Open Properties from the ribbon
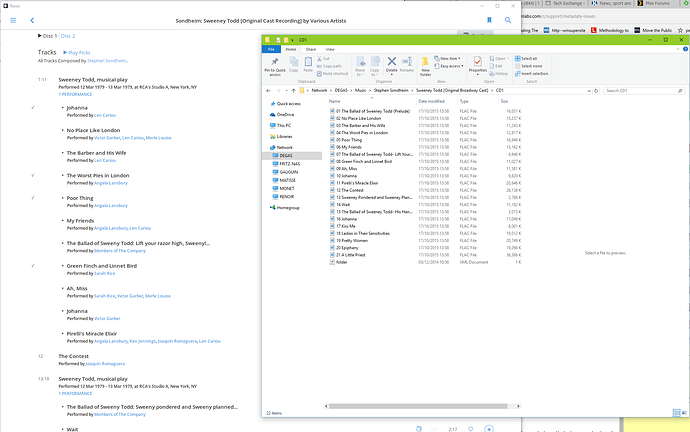The width and height of the screenshot is (690, 432). (477, 64)
